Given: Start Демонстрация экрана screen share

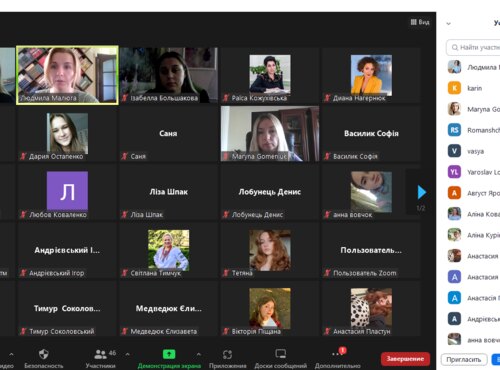Looking at the screenshot, I should (x=169, y=354).
